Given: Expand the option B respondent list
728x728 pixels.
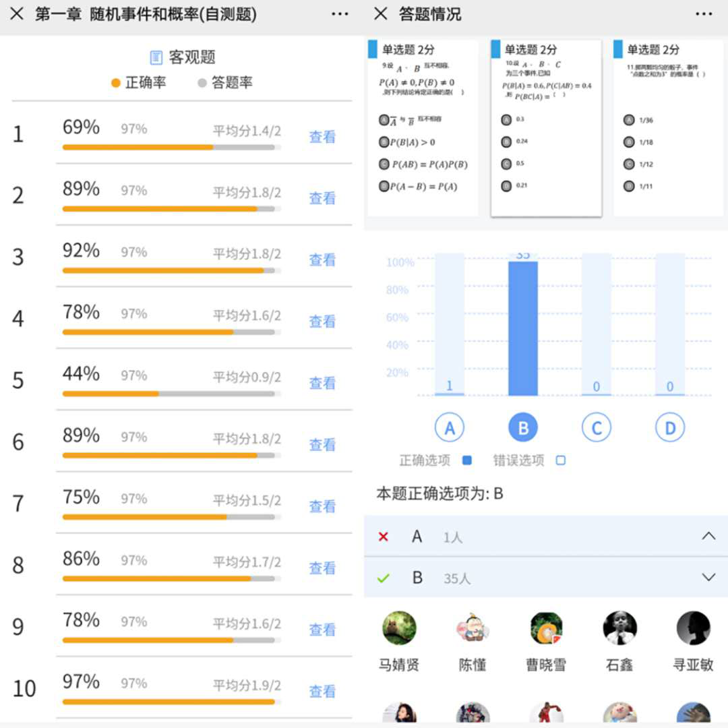Looking at the screenshot, I should pyautogui.click(x=708, y=577).
